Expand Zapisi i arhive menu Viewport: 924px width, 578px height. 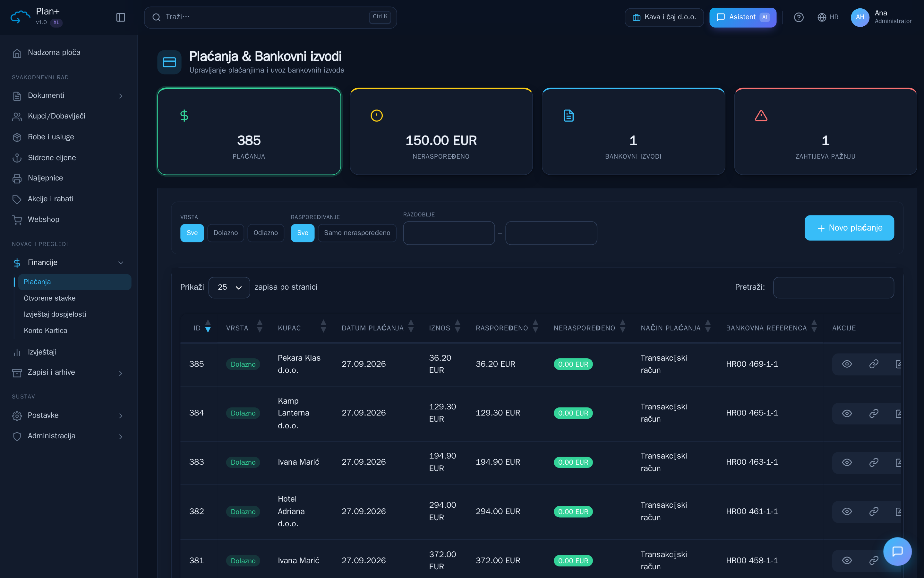(69, 373)
